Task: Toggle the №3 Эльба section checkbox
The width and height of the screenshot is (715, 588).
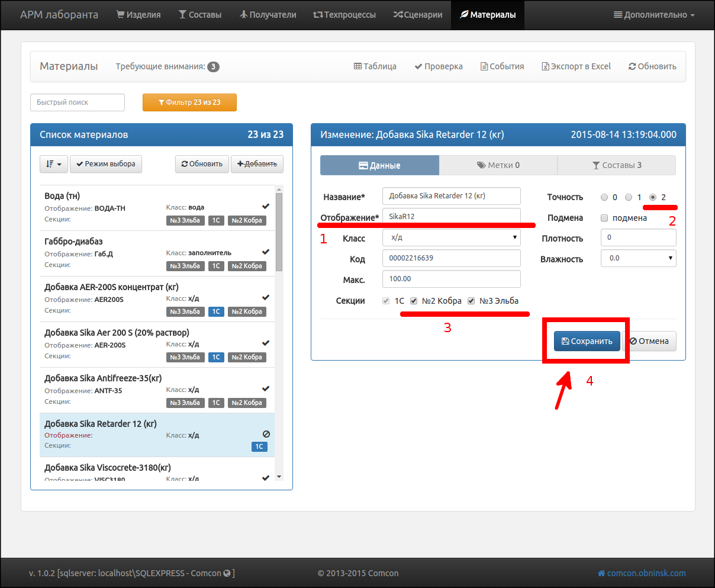Action: 471,301
